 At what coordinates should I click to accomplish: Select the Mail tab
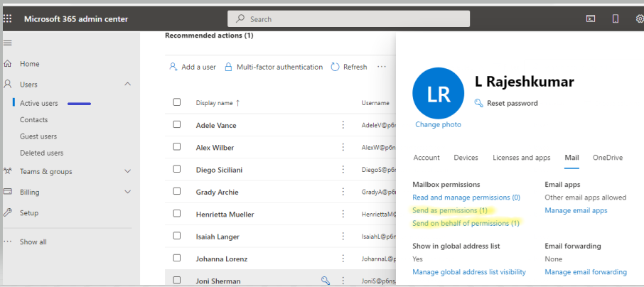pyautogui.click(x=571, y=158)
